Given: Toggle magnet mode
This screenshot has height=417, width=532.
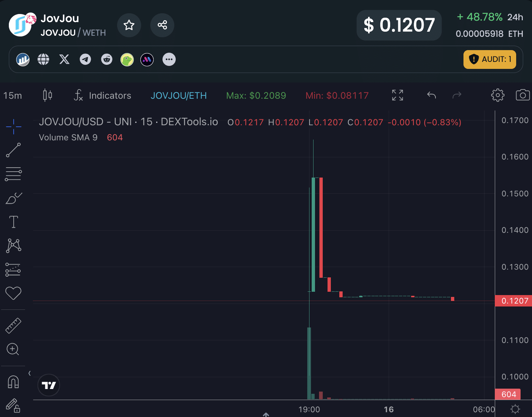Looking at the screenshot, I should (13, 382).
